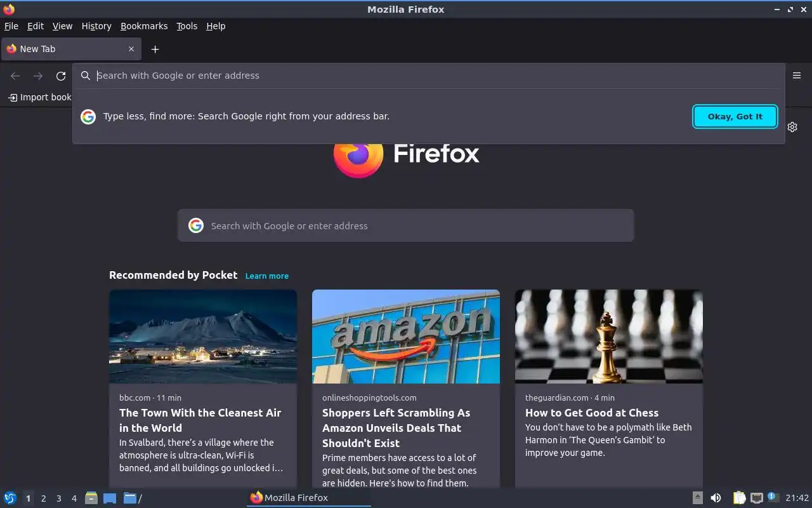Open the volume speaker tray icon
Image resolution: width=812 pixels, height=508 pixels.
[x=716, y=498]
